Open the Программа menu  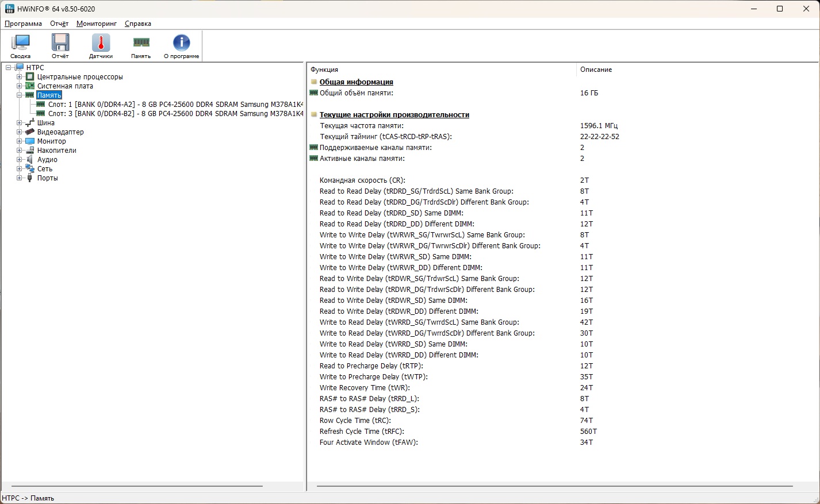23,24
